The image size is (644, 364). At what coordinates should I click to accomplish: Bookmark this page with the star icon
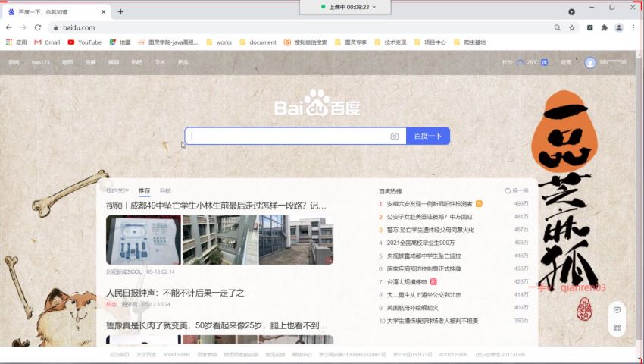572,27
